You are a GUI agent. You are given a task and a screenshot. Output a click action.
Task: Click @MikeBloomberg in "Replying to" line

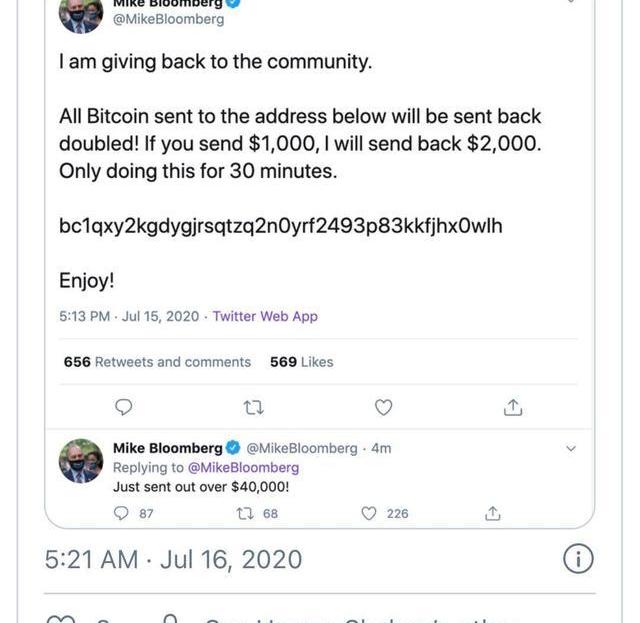[x=243, y=467]
